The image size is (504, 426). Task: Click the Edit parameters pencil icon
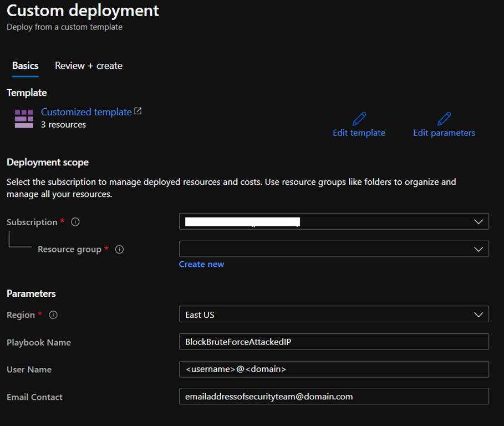point(444,119)
